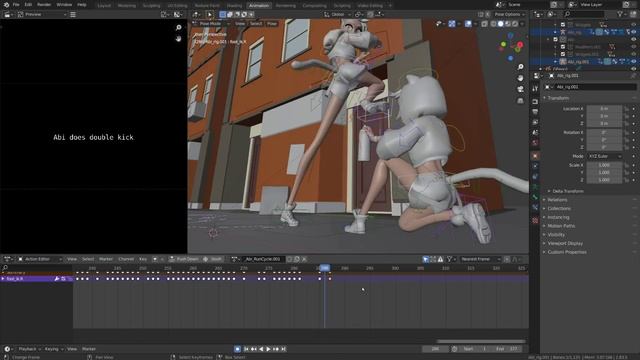
Task: Click the red X axis on navigation gizmo
Action: point(520,44)
